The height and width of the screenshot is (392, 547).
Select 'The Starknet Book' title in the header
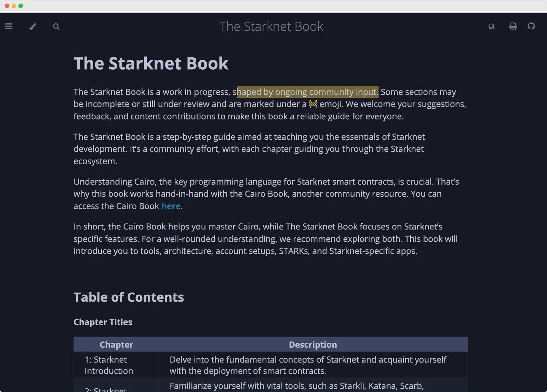tap(271, 26)
